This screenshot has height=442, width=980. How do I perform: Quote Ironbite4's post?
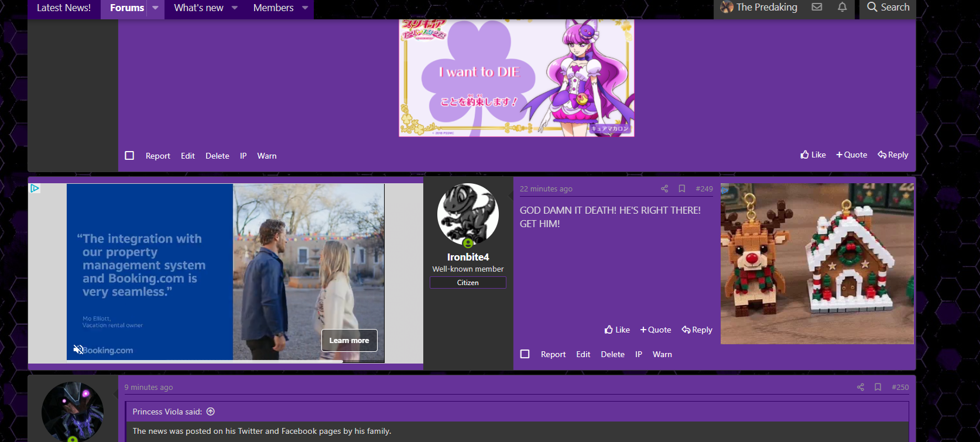[x=656, y=330]
